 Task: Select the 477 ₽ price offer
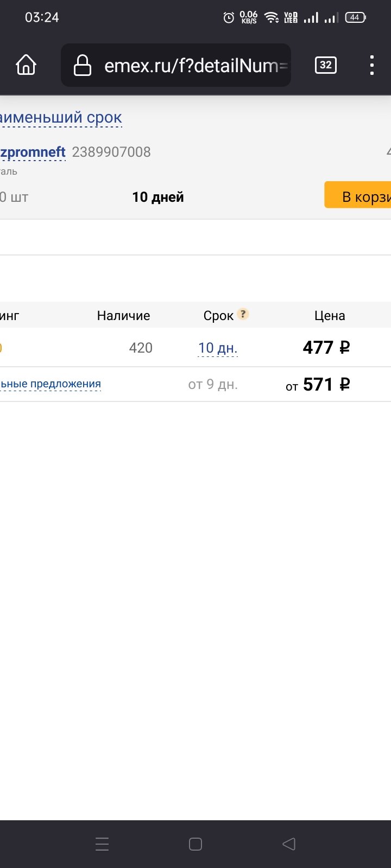click(326, 347)
